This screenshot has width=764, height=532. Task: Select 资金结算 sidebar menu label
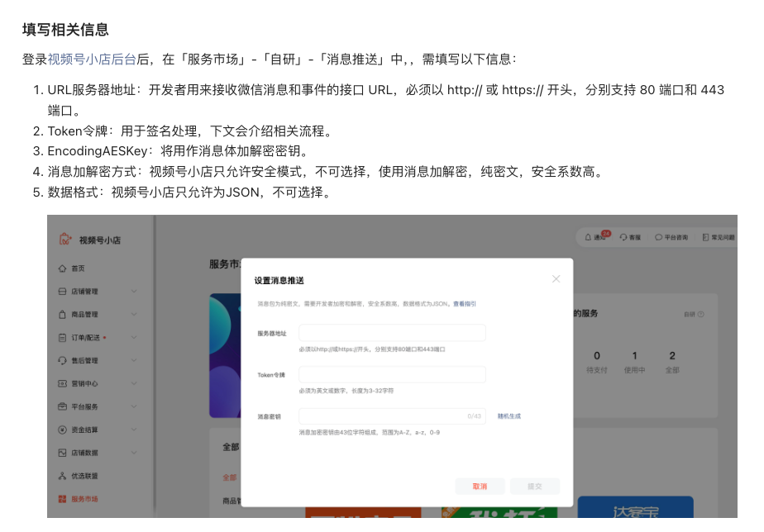[85, 430]
